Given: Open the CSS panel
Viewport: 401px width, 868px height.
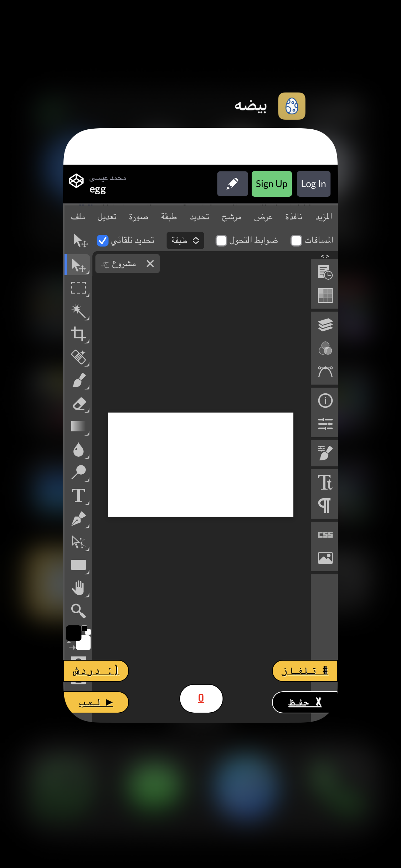Looking at the screenshot, I should coord(325,534).
